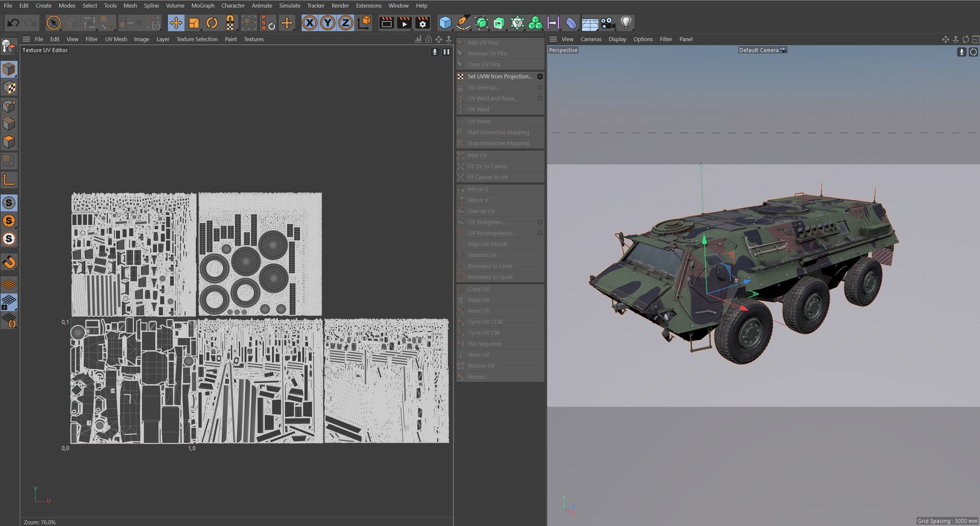
Task: Add a Camera object
Action: (607, 23)
